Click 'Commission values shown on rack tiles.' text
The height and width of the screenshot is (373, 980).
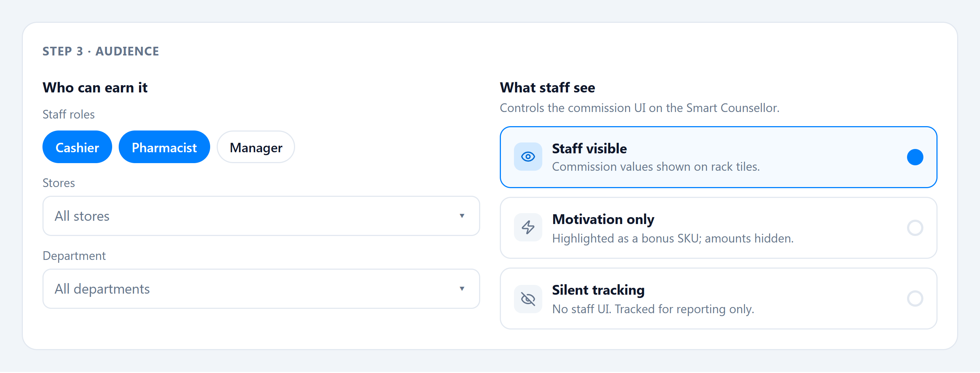click(656, 166)
